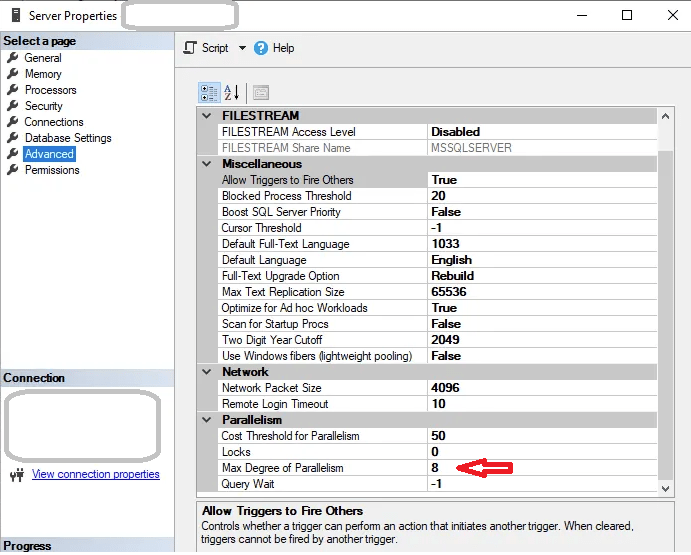Open the Permissions page

(x=52, y=170)
